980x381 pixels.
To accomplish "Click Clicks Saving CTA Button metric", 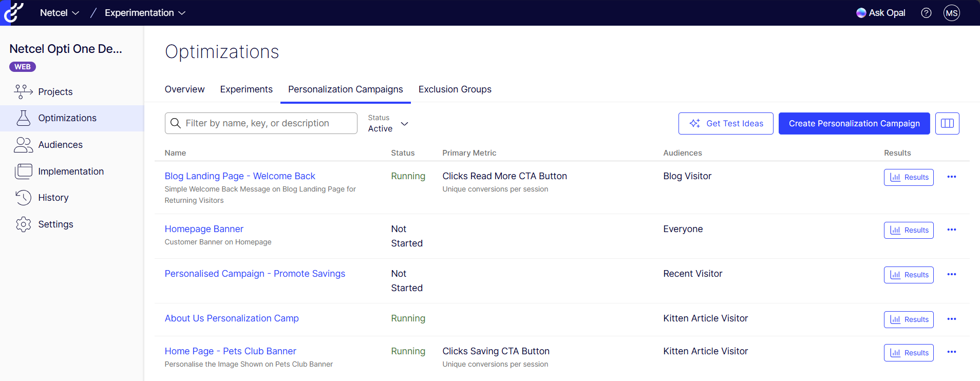I will pyautogui.click(x=496, y=351).
